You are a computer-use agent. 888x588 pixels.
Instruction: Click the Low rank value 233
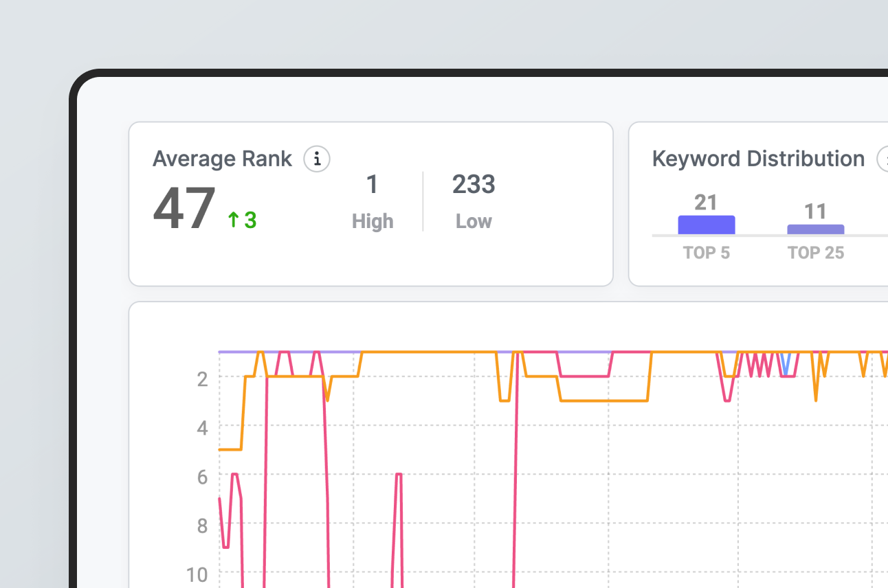[x=474, y=185]
